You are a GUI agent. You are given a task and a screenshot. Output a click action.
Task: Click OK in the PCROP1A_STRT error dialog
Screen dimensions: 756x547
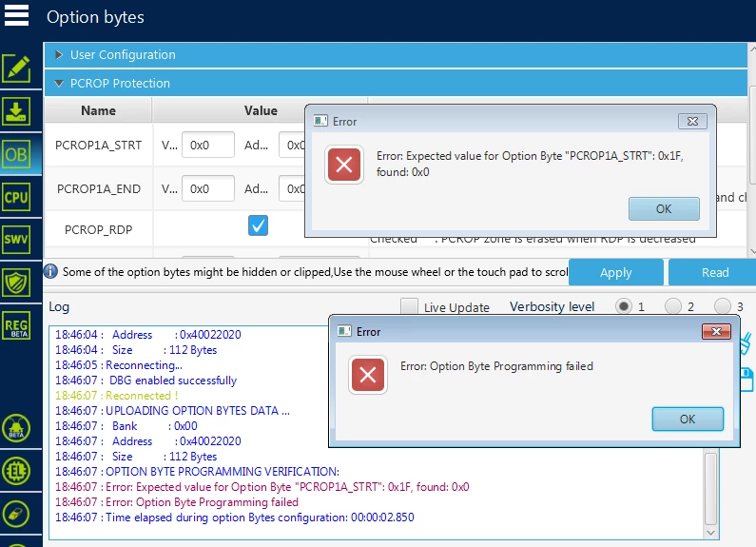(664, 209)
